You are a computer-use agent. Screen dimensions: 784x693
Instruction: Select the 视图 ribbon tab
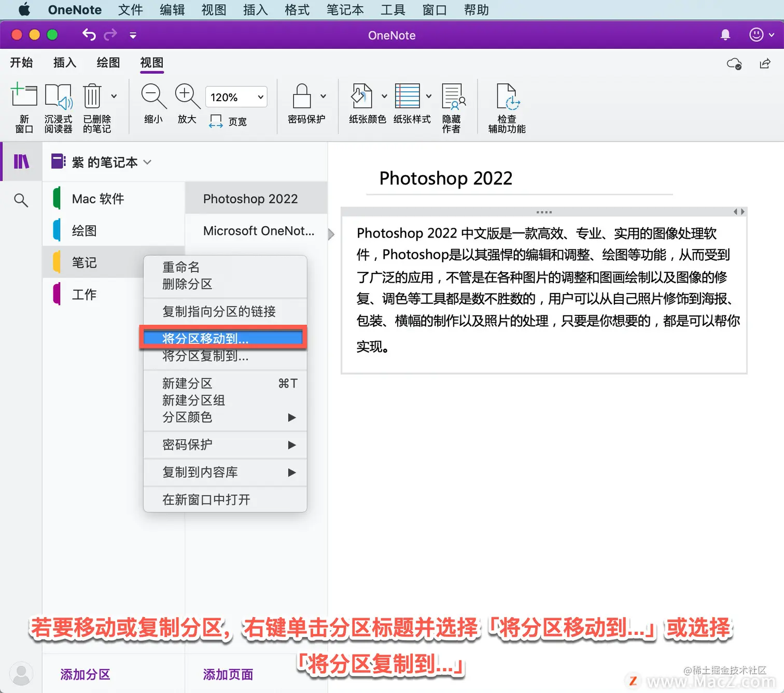[x=152, y=63]
